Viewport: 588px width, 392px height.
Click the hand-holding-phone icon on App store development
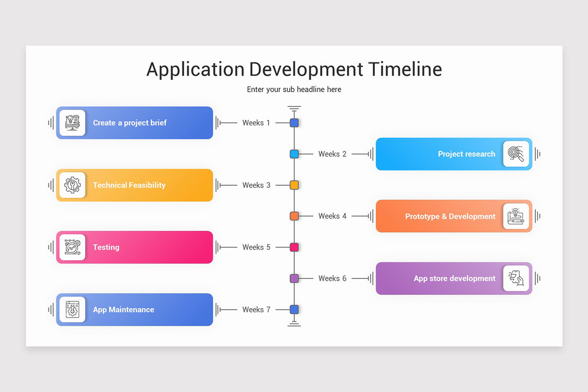tap(516, 278)
